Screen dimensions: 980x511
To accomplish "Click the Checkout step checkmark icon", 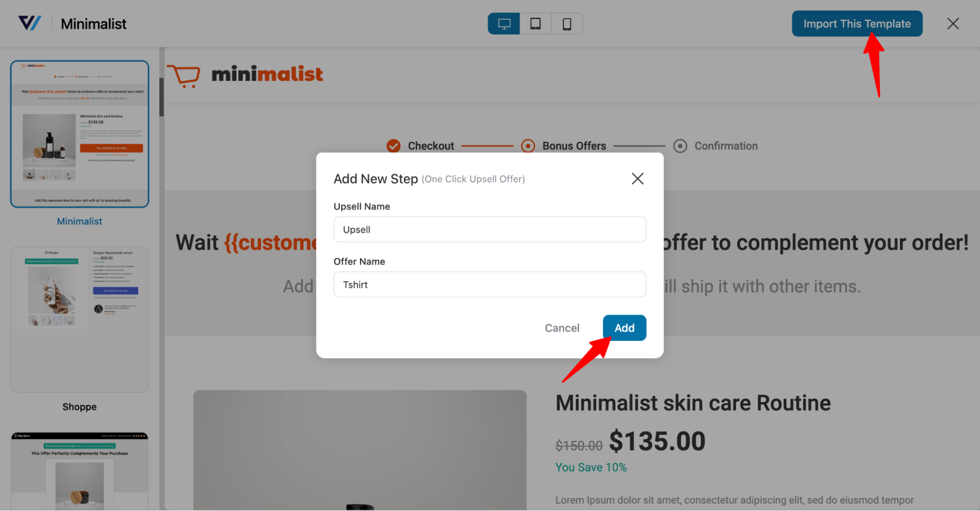I will [393, 146].
